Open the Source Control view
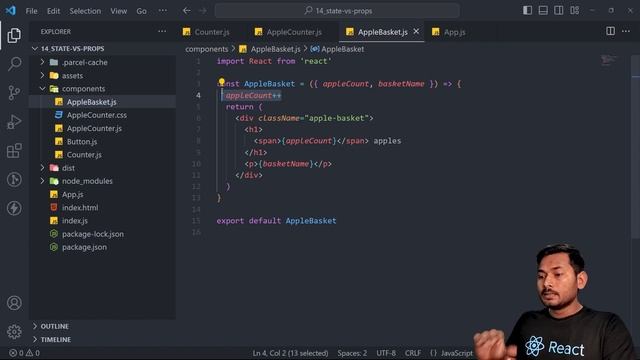 pyautogui.click(x=14, y=93)
